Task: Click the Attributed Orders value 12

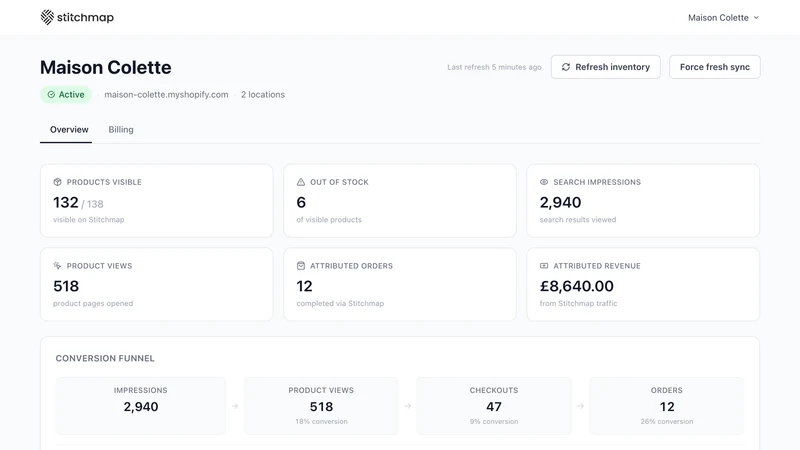Action: pos(304,286)
